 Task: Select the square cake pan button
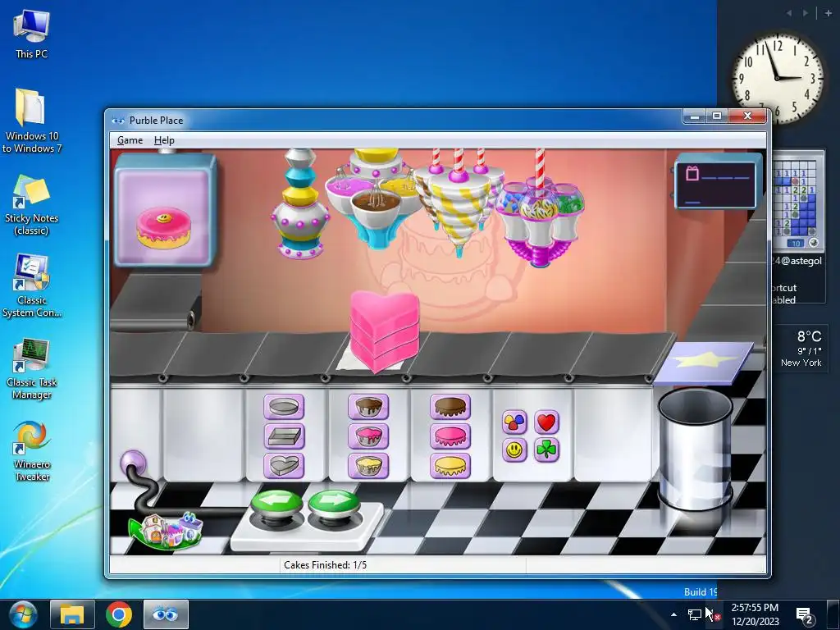pyautogui.click(x=284, y=436)
